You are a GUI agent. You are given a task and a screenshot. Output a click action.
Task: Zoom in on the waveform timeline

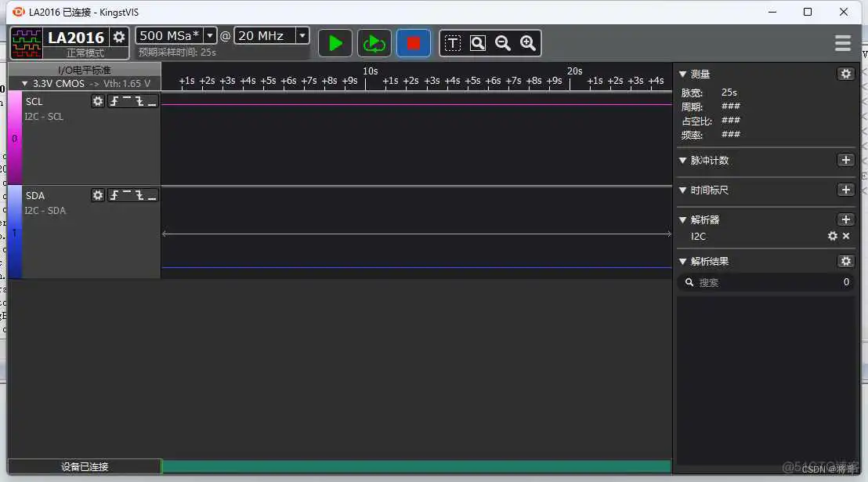point(528,43)
